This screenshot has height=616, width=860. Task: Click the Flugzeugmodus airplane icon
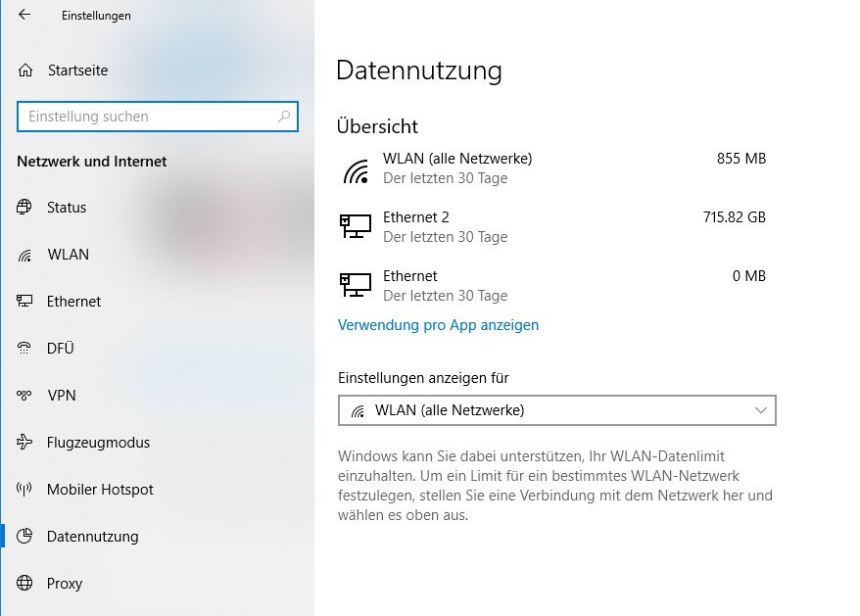click(25, 443)
